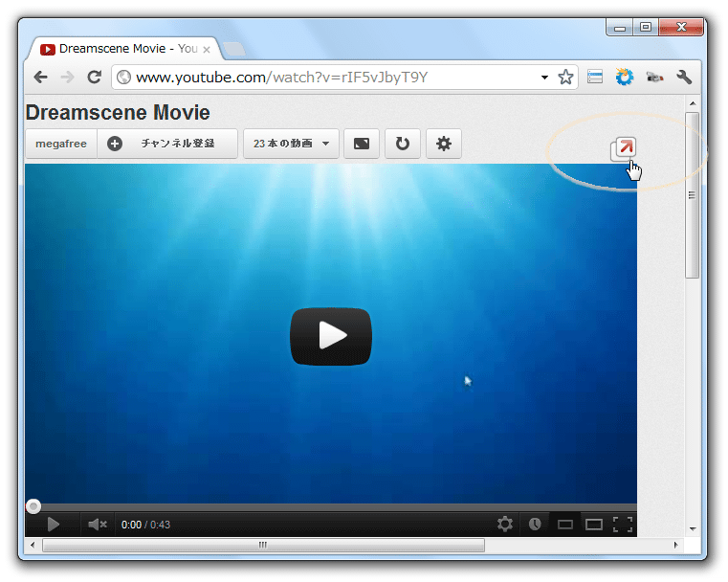Click the blue gear extension icon
Viewport: 728px width, 582px height.
[x=624, y=77]
